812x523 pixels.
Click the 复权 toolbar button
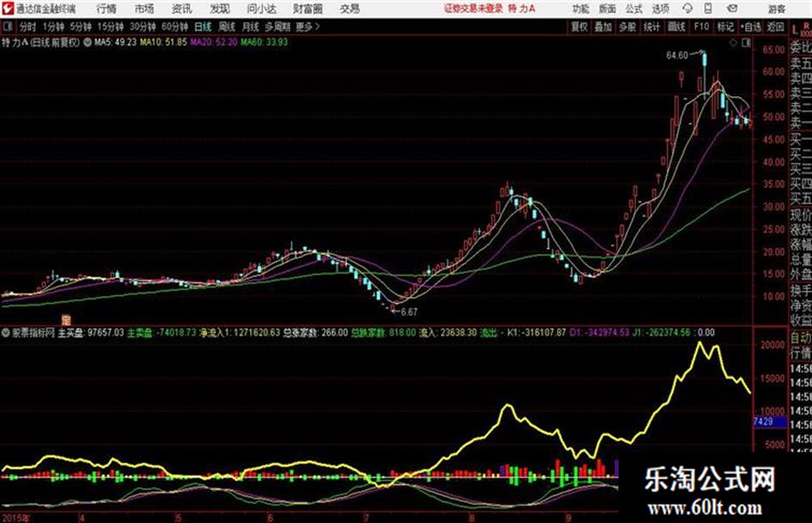coord(579,27)
